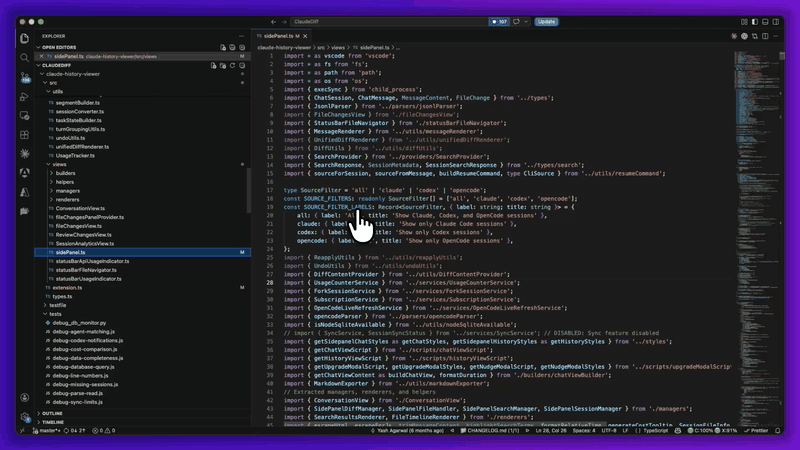Expand the renderers folder
The height and width of the screenshot is (450, 800).
pyautogui.click(x=52, y=199)
